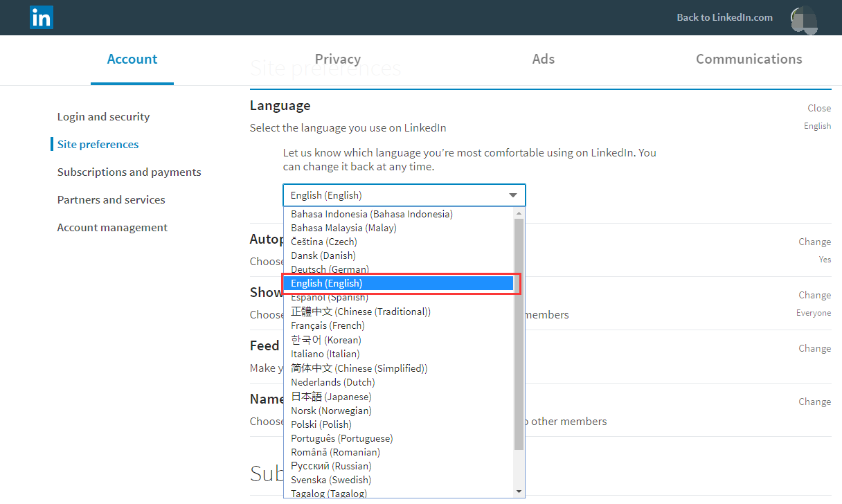Screen dimensions: 842x504
Task: Choose Deutsch (German) from the list
Action: (x=330, y=269)
